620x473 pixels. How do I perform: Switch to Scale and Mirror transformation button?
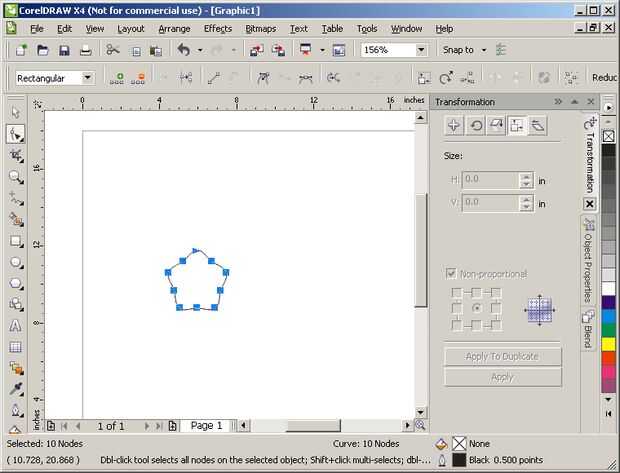(497, 126)
